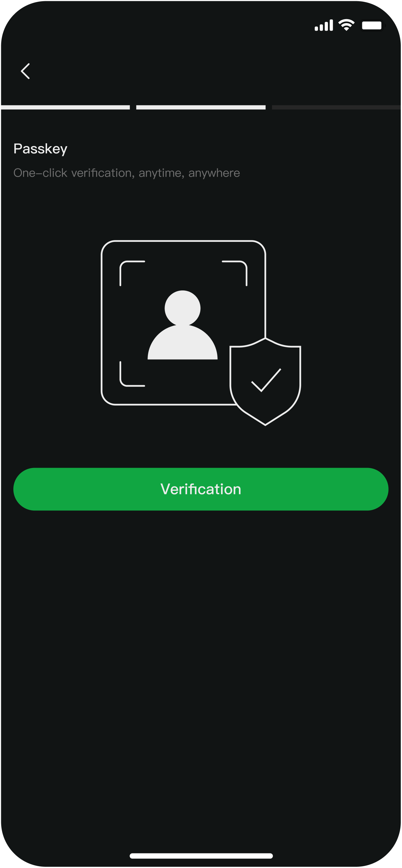402x868 pixels.
Task: Click the Passkey heading text
Action: click(x=40, y=149)
